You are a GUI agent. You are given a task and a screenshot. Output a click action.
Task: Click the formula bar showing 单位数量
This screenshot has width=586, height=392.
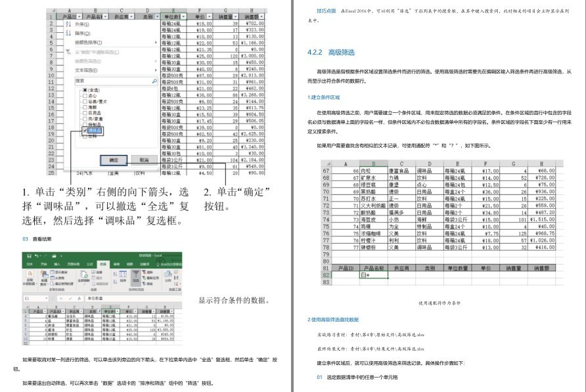click(x=134, y=299)
